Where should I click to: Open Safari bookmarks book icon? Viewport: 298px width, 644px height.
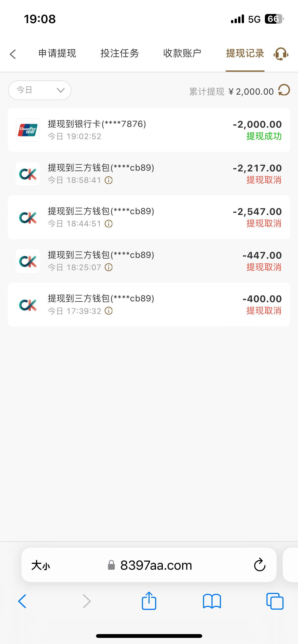pyautogui.click(x=212, y=601)
